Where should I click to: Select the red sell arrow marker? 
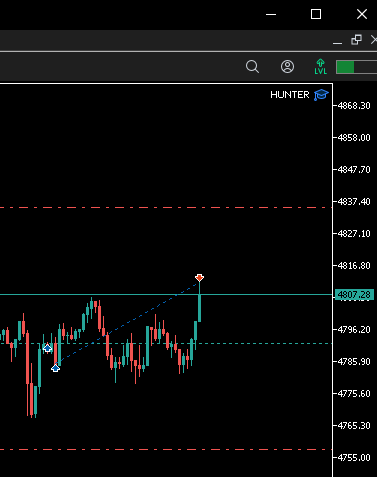pos(199,278)
